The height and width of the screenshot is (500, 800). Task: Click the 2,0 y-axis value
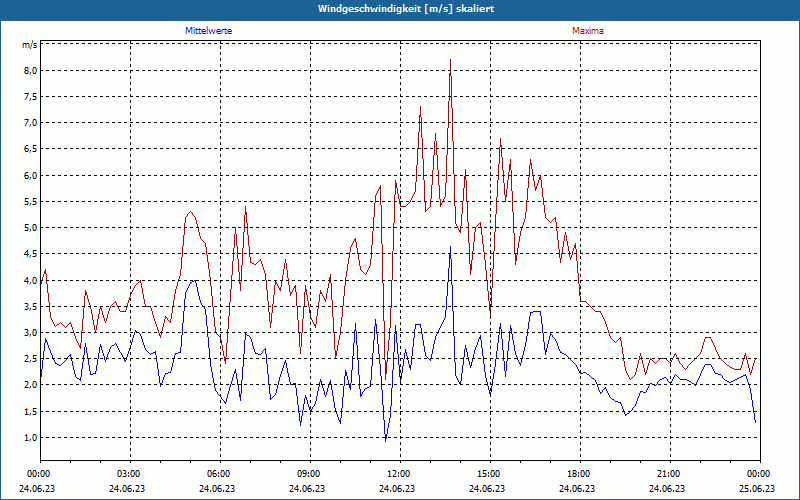pyautogui.click(x=32, y=385)
